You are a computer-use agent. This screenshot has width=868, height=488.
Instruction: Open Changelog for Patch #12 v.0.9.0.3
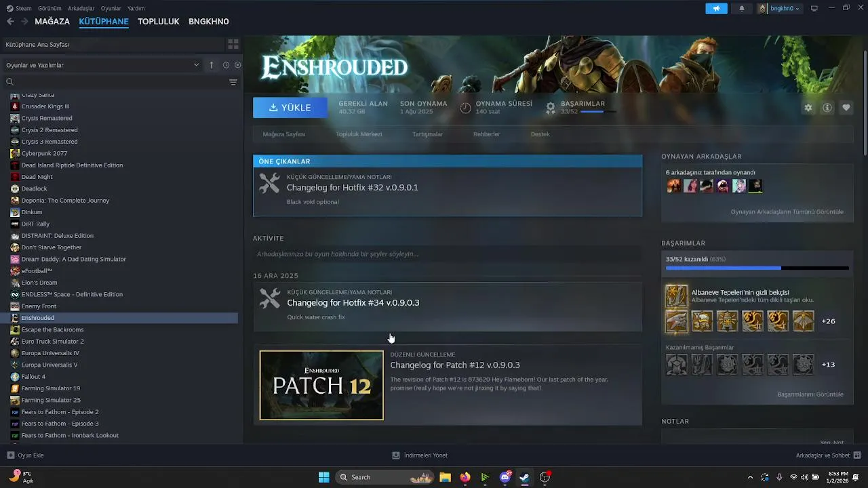(x=455, y=365)
